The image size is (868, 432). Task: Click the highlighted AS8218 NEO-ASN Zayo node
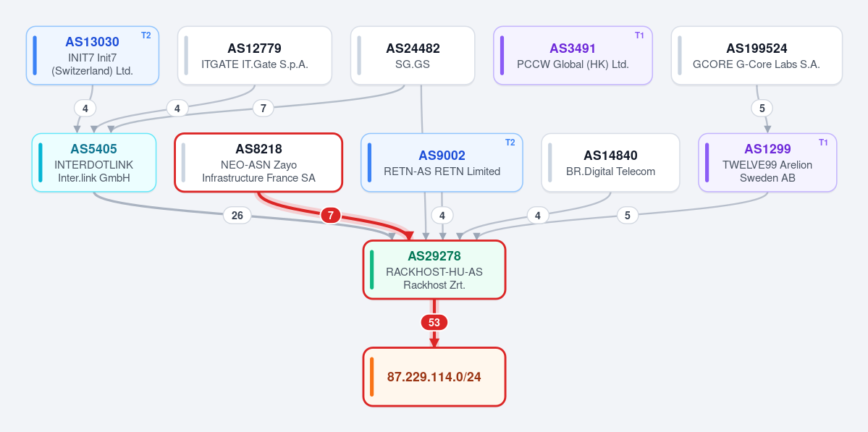258,163
